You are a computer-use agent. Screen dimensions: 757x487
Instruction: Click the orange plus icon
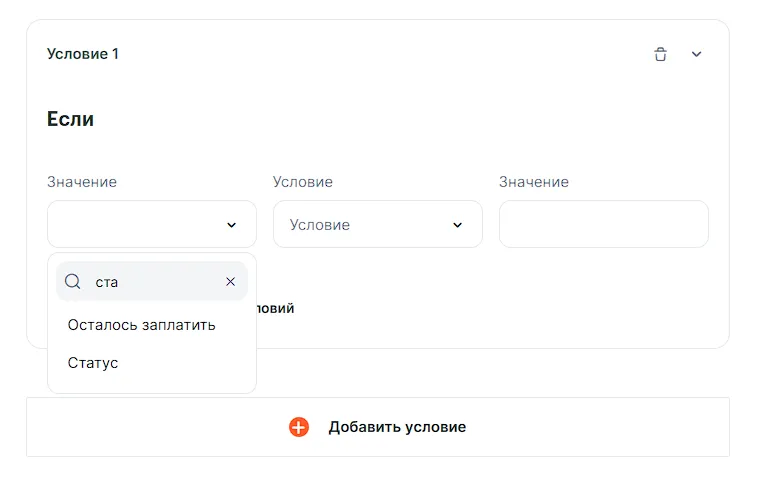(299, 427)
